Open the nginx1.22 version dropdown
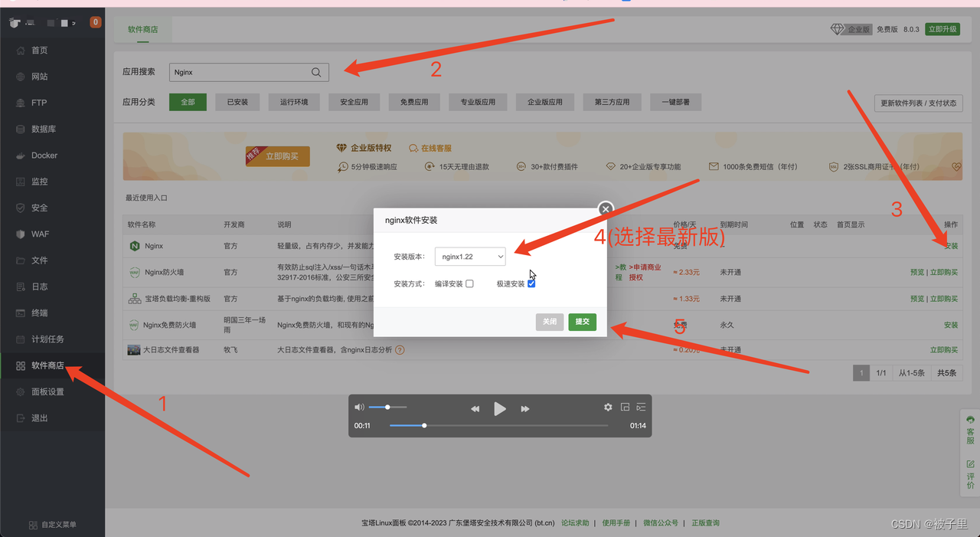 pyautogui.click(x=470, y=257)
